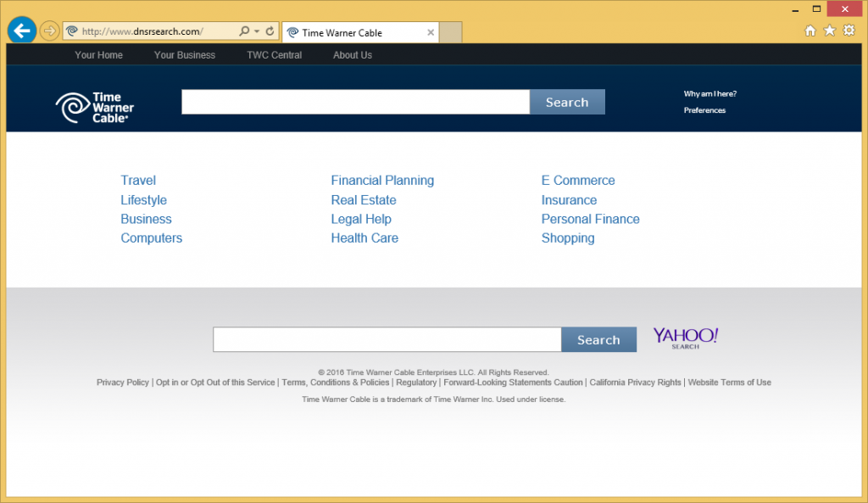Open the Why am I here? link

coord(709,93)
